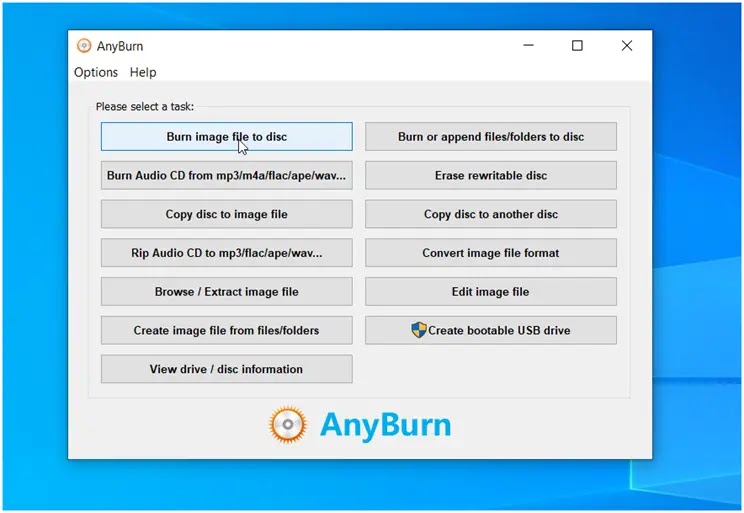Select Convert image file format
The image size is (744, 513).
click(491, 253)
